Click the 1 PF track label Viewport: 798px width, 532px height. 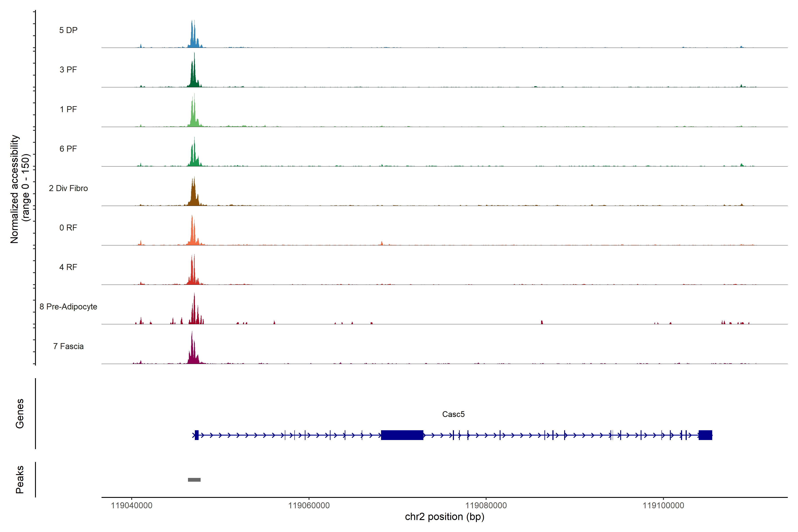pos(68,109)
